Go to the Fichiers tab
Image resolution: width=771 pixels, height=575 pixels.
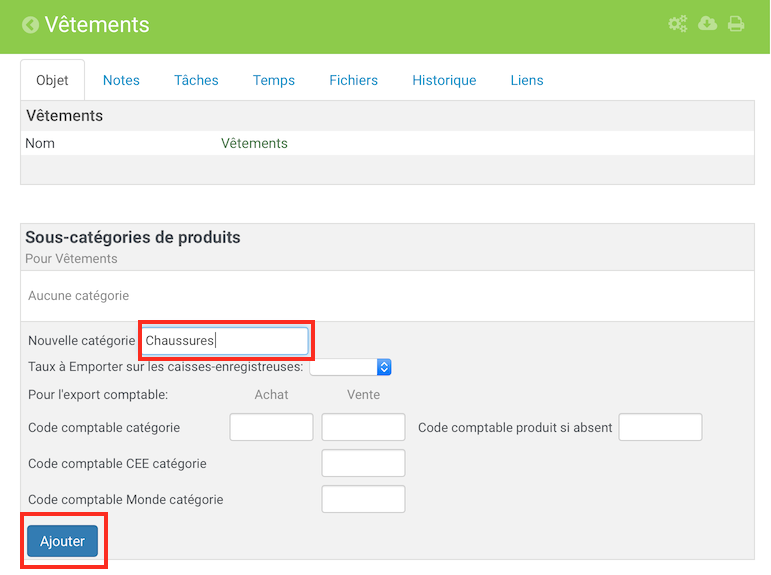coord(354,80)
